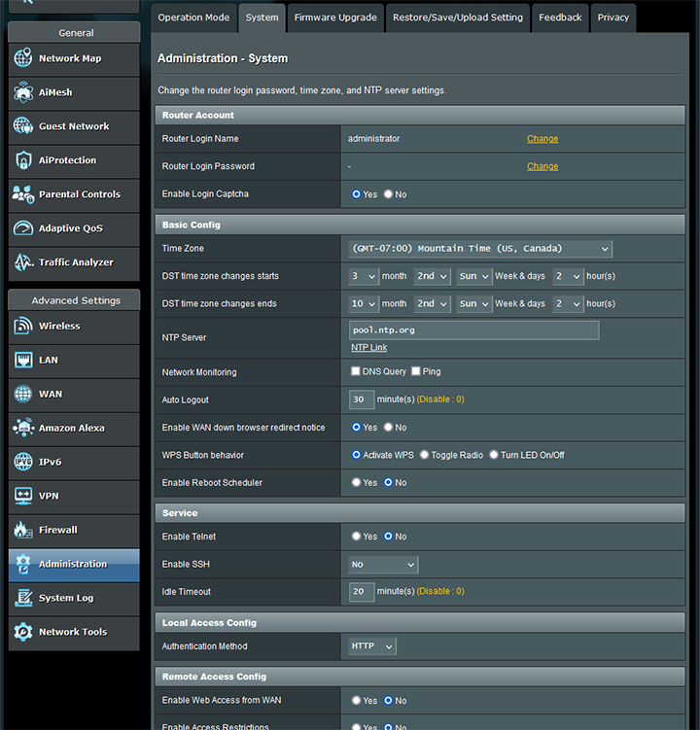This screenshot has height=730, width=700.
Task: Switch to the Firmware Upgrade tab
Action: coord(334,17)
